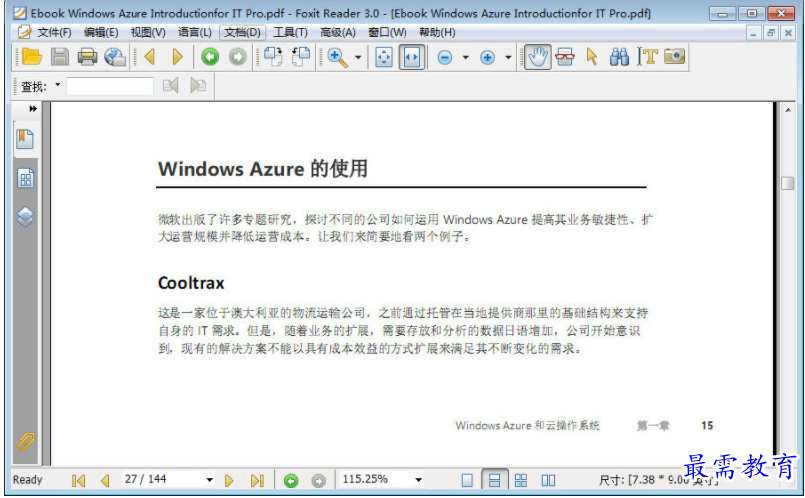Open the 编辑(E) menu
The width and height of the screenshot is (805, 498).
point(101,32)
